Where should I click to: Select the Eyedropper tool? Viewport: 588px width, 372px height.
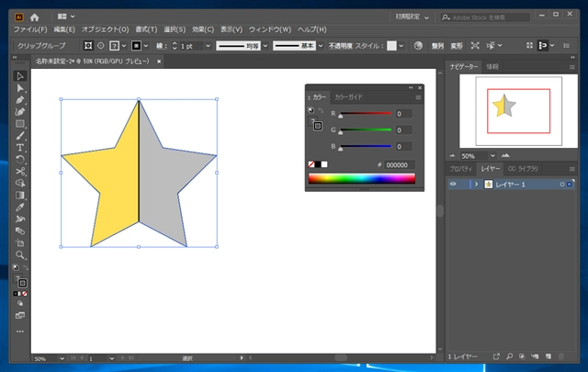tap(20, 207)
